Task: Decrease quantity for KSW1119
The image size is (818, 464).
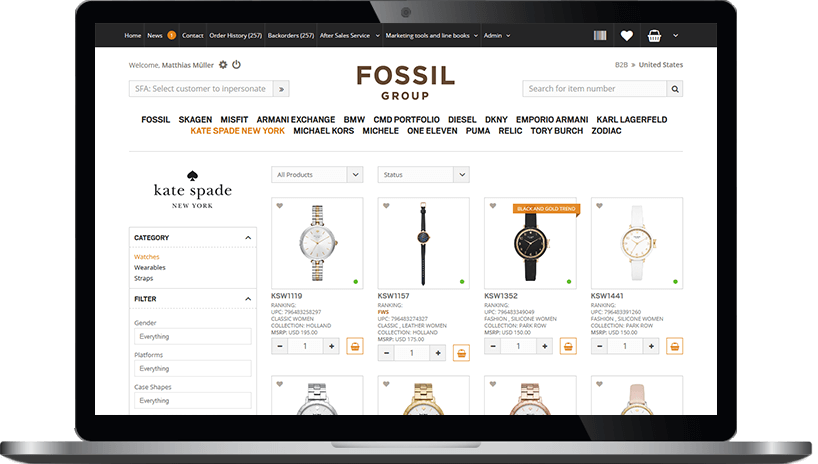Action: tap(280, 346)
